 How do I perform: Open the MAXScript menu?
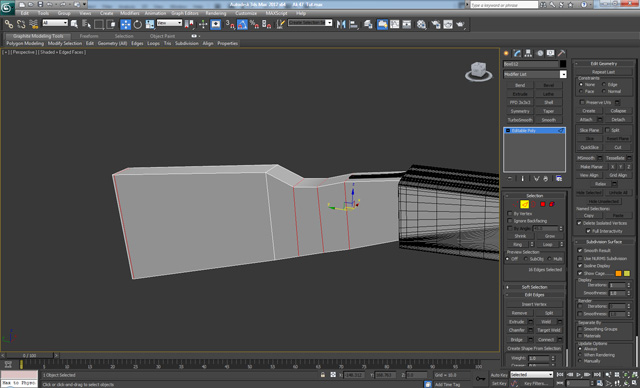tap(276, 13)
